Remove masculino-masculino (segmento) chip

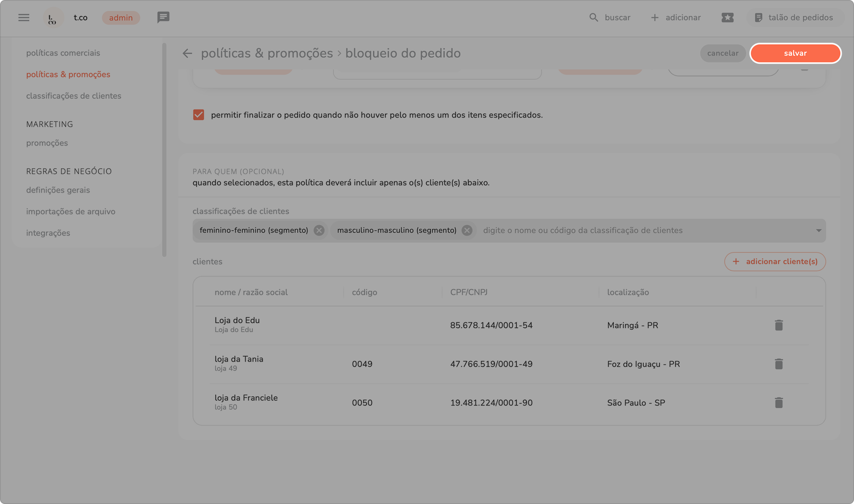click(x=467, y=230)
